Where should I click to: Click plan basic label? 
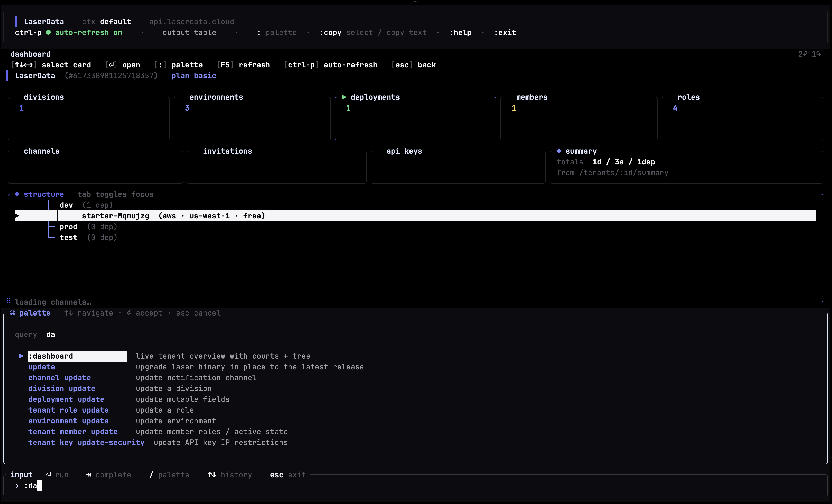point(194,75)
